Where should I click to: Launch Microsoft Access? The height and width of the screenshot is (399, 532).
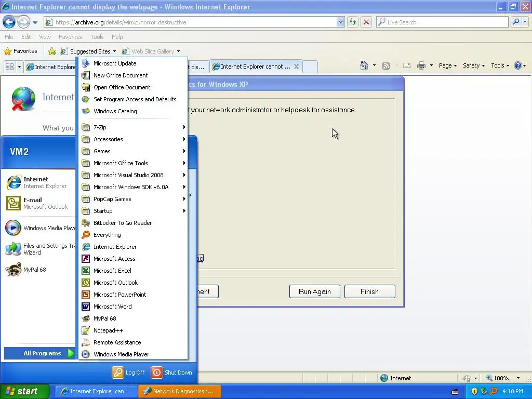pos(133,259)
